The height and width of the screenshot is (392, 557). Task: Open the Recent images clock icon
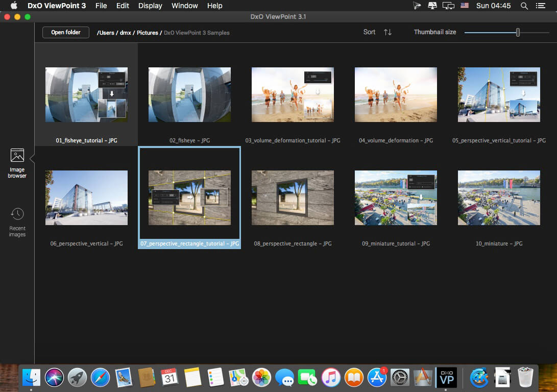coord(17,214)
